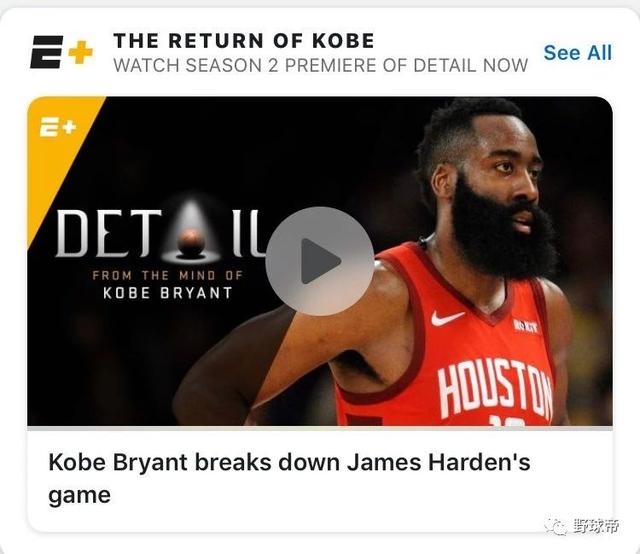Viewport: 640px width, 554px height.
Task: Click the Nike swoosh on the jersey
Action: [x=447, y=318]
